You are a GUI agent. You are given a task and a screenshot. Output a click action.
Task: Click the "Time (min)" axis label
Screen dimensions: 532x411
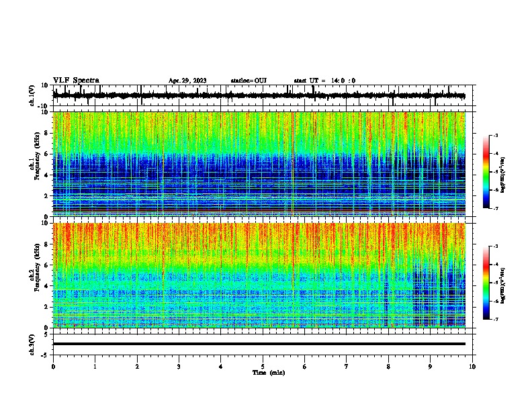269,373
